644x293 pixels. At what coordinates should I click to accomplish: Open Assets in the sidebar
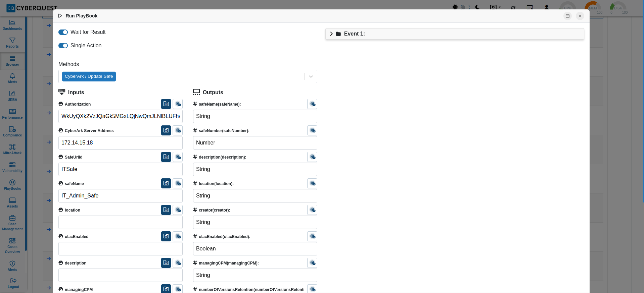tap(12, 203)
